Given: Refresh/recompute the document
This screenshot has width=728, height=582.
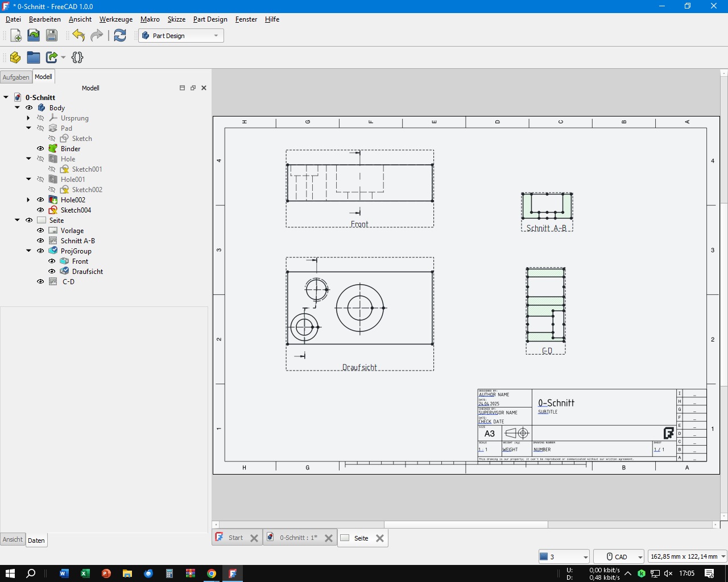Looking at the screenshot, I should click(x=120, y=35).
